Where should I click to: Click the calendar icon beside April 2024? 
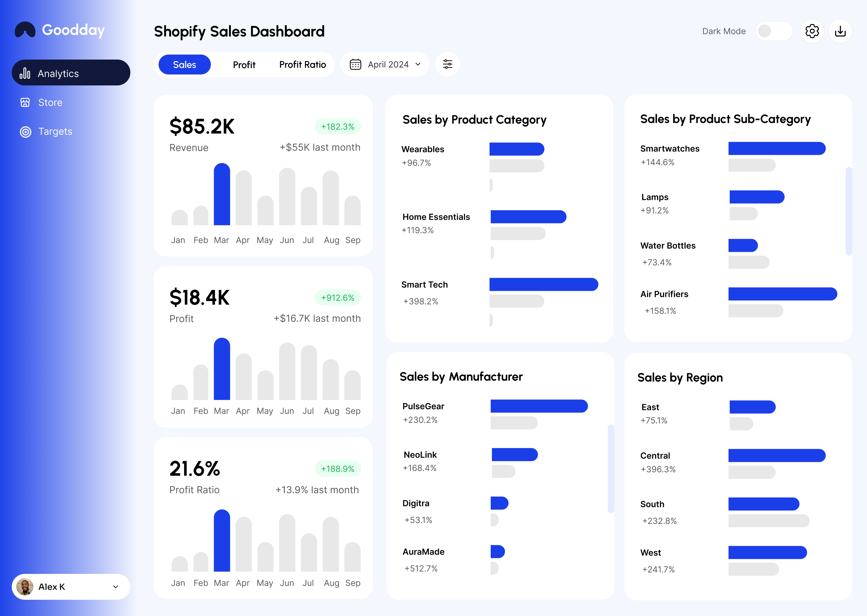355,64
